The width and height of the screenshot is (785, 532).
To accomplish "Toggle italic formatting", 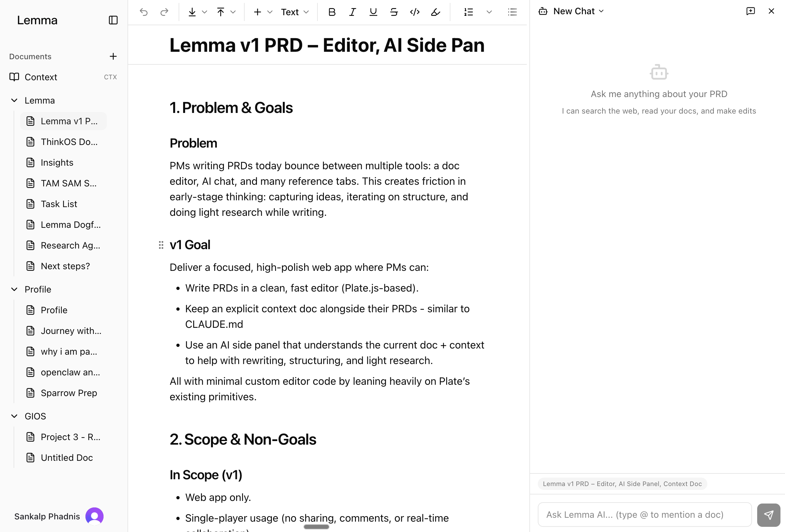I will [x=352, y=12].
